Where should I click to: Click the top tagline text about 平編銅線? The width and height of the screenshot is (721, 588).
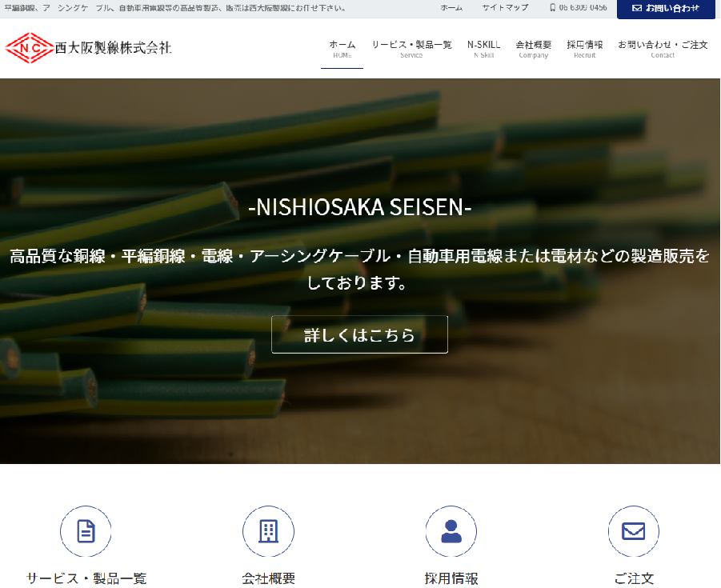(174, 8)
